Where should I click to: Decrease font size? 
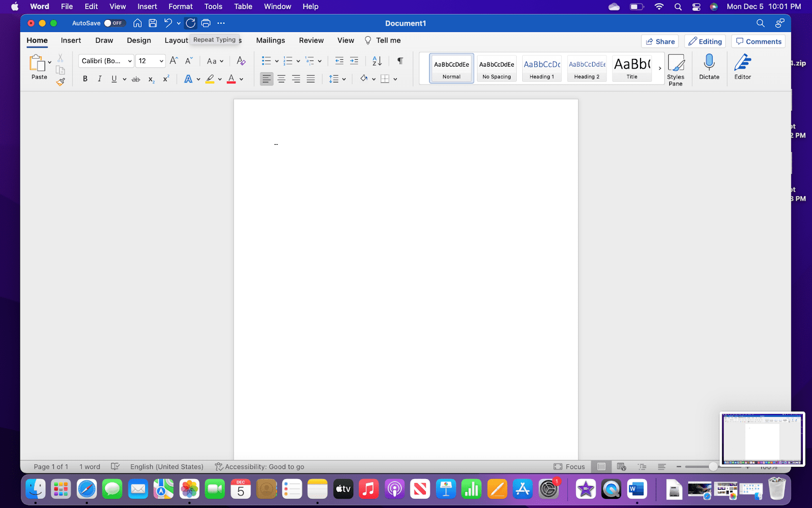[x=189, y=60]
